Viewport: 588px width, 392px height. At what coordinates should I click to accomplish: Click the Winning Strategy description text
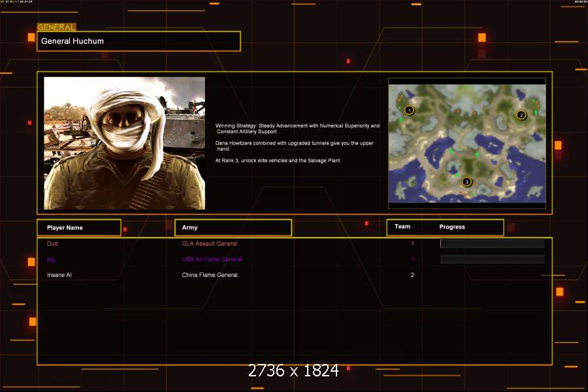coord(297,128)
